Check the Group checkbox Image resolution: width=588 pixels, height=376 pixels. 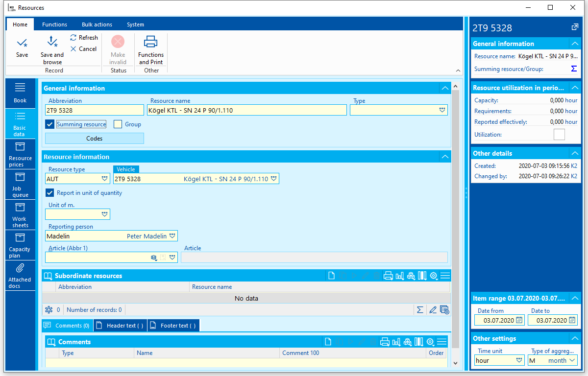(118, 124)
